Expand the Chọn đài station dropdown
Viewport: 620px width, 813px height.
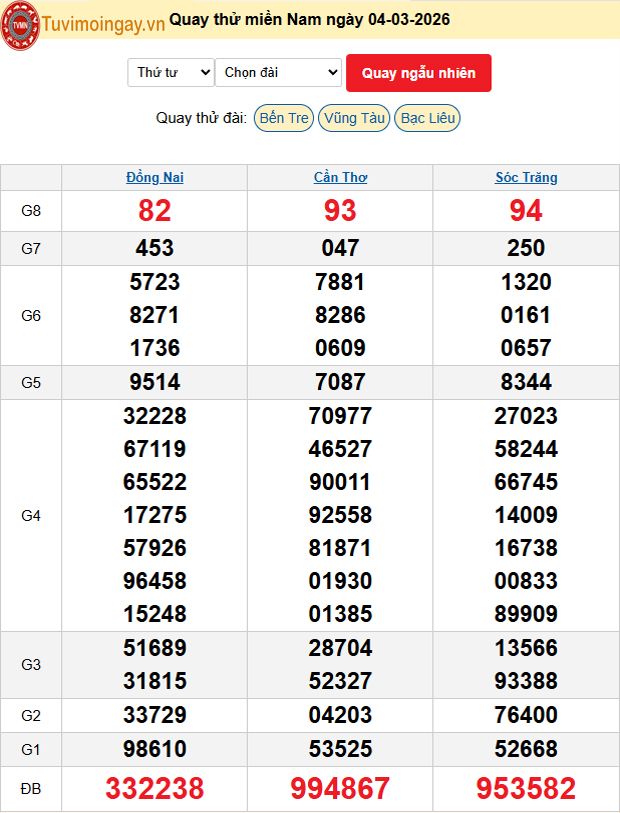(279, 73)
